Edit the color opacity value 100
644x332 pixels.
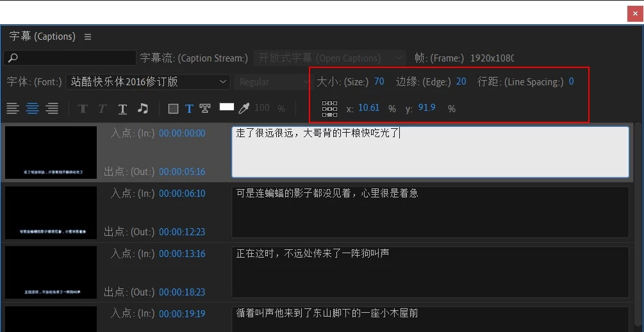coord(262,108)
